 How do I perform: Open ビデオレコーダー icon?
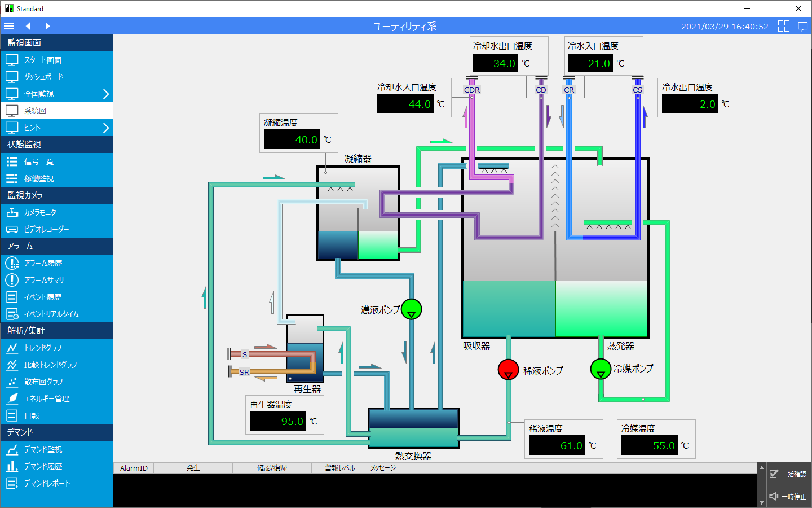12,229
